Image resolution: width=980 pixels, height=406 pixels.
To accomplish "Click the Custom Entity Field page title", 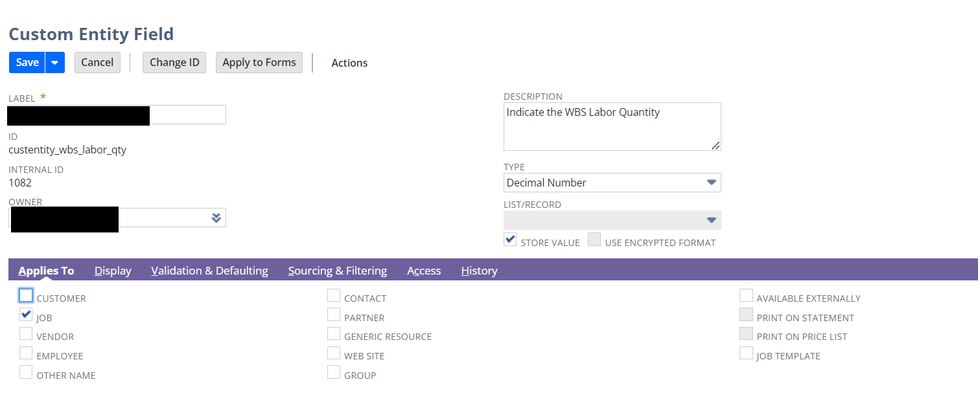I will click(91, 34).
